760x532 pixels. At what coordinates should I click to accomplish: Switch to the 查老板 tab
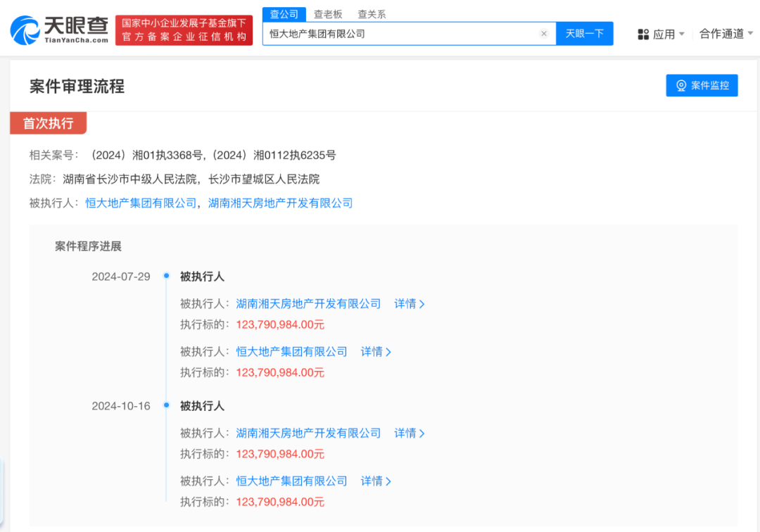[x=328, y=14]
